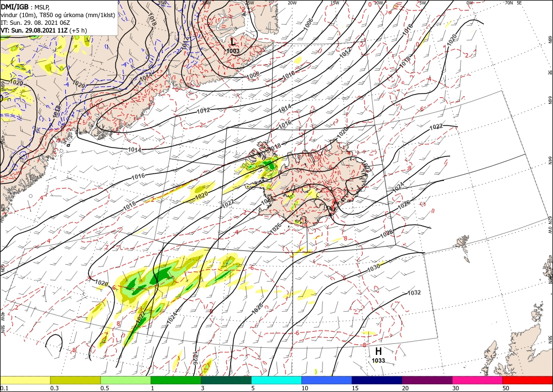This screenshot has width=553, height=392.
Task: Click the 1003 low pressure value
Action: pyautogui.click(x=233, y=51)
